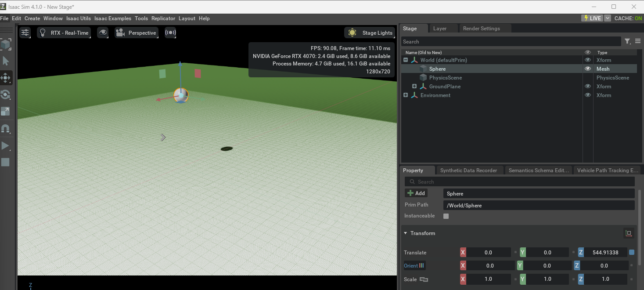Click the Translate Z value field
Image resolution: width=644 pixels, height=290 pixels.
606,253
